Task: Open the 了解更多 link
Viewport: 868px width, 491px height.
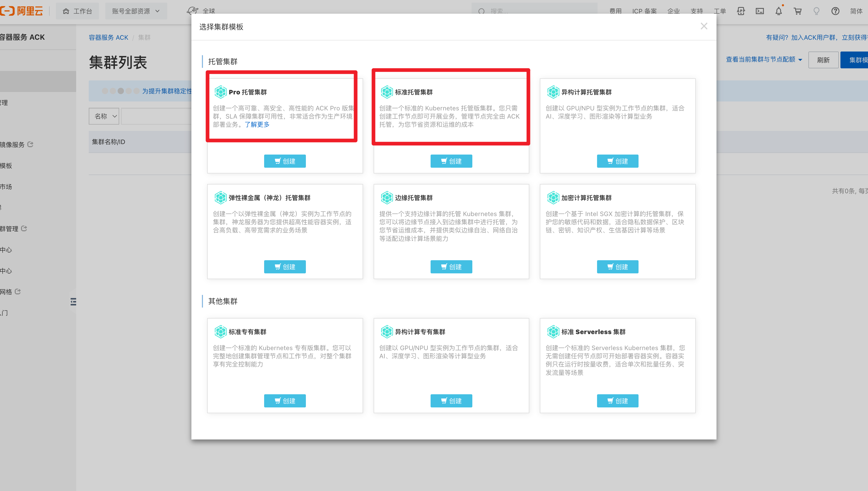Action: tap(257, 124)
